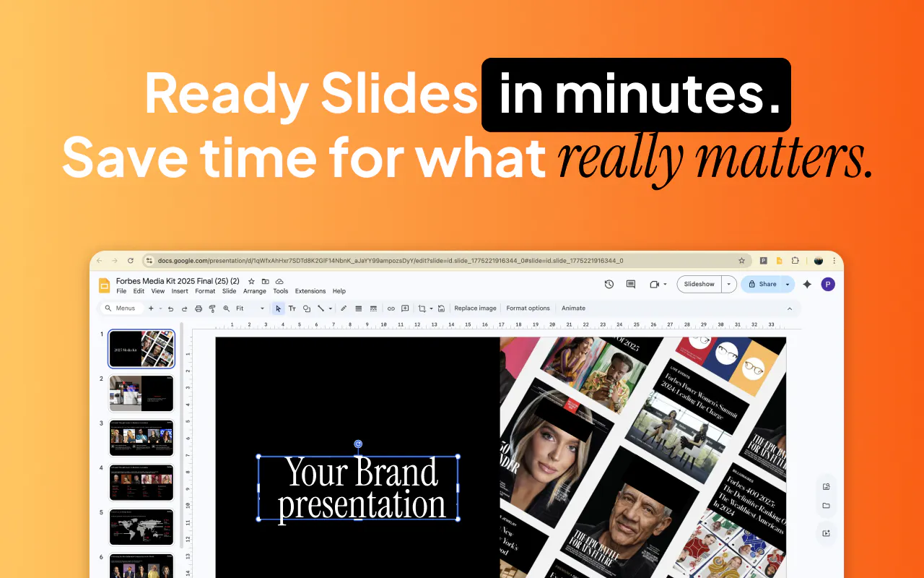Start the Slideshow

(x=699, y=284)
